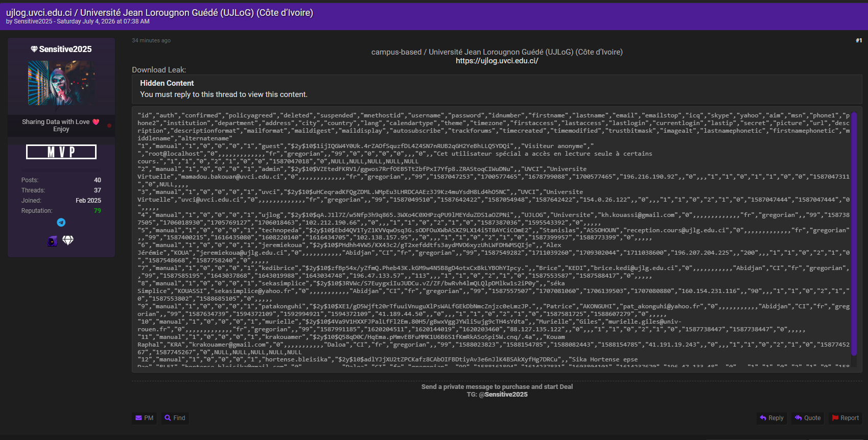Click the red heart icon in the user title

pos(96,122)
